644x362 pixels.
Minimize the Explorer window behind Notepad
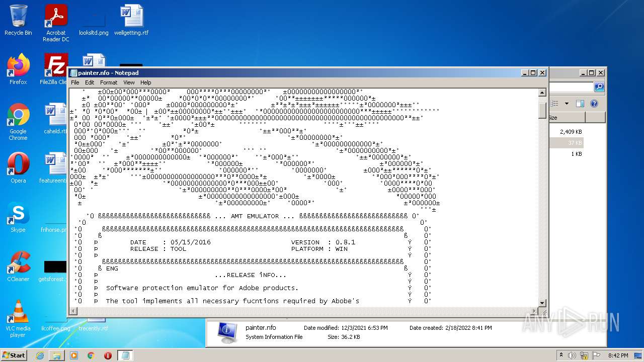pyautogui.click(x=583, y=73)
